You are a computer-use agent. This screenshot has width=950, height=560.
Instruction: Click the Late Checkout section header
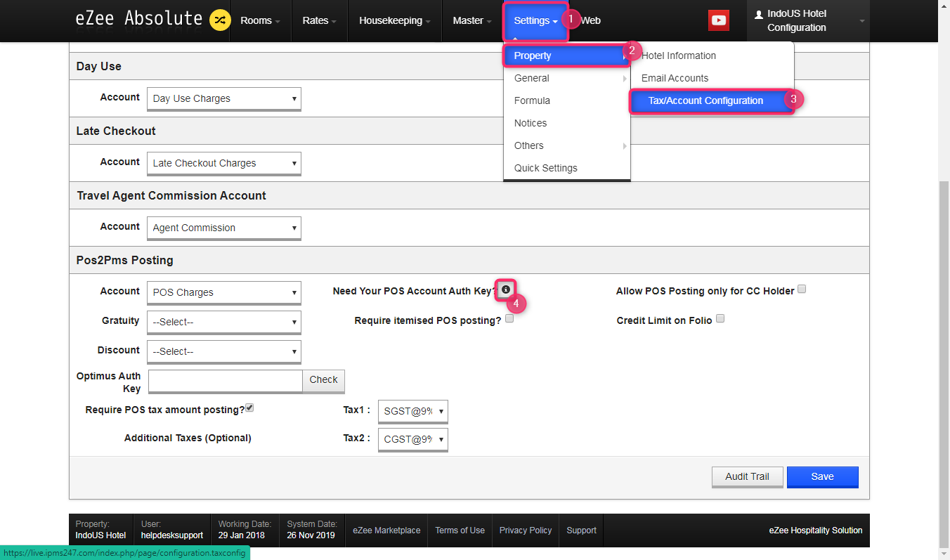coord(116,131)
